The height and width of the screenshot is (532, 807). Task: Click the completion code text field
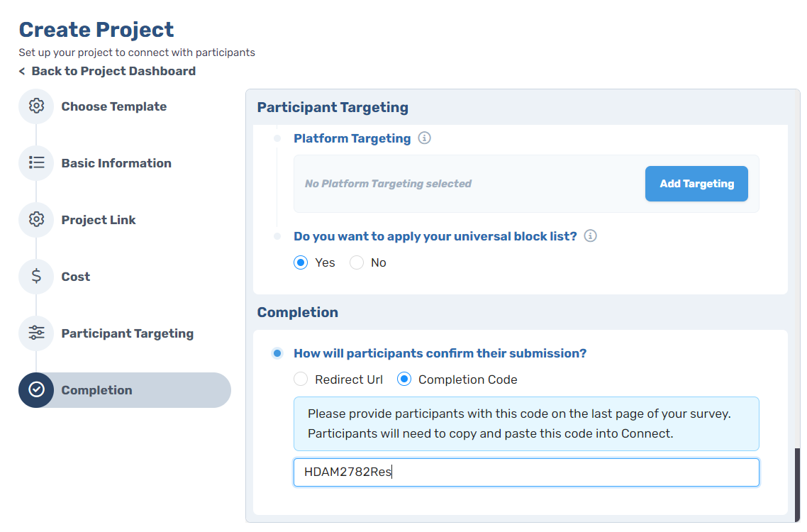click(525, 472)
